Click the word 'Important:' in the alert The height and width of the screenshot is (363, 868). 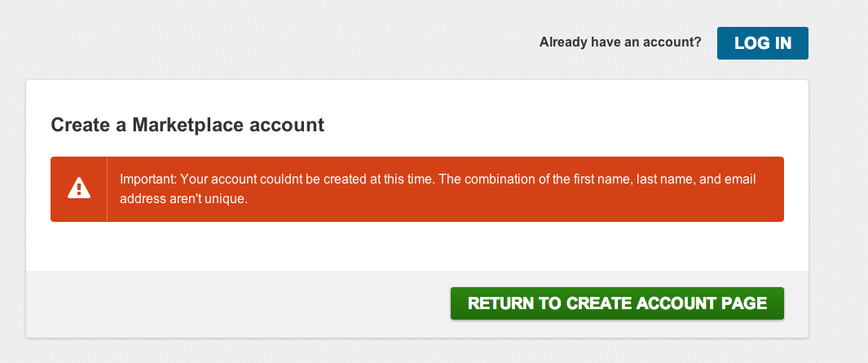[x=148, y=179]
